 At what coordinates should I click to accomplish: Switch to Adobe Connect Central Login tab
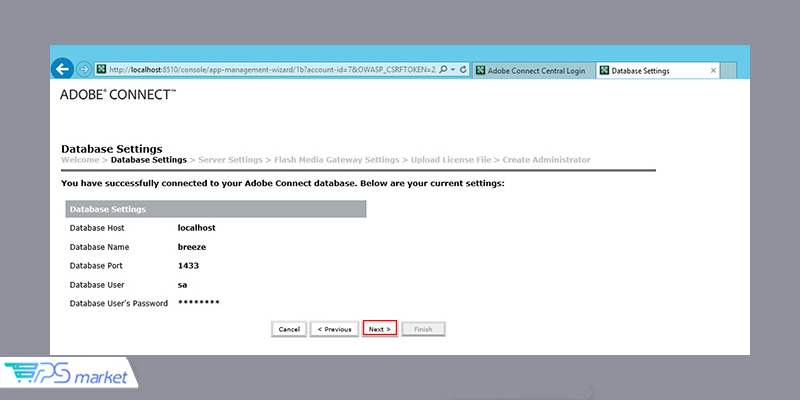pos(537,71)
